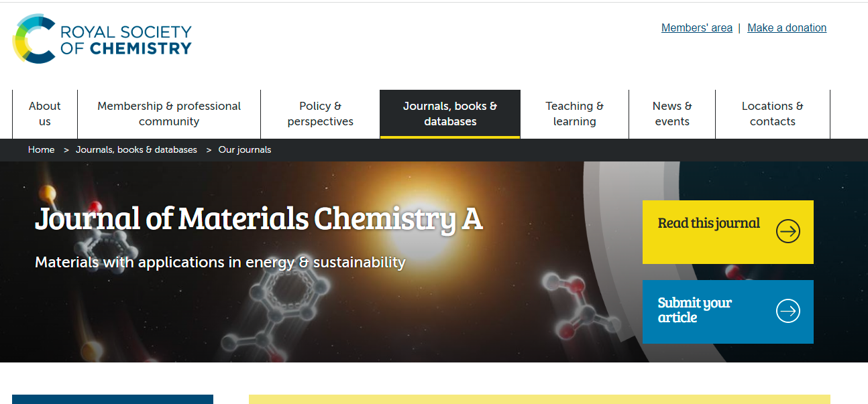
Task: Open the Members' area link
Action: pos(696,28)
